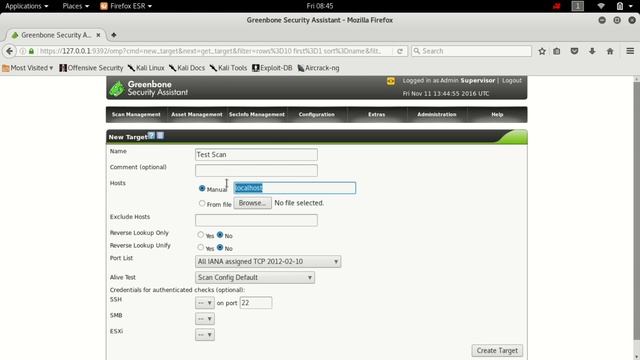Open the Configuration menu

pyautogui.click(x=317, y=115)
